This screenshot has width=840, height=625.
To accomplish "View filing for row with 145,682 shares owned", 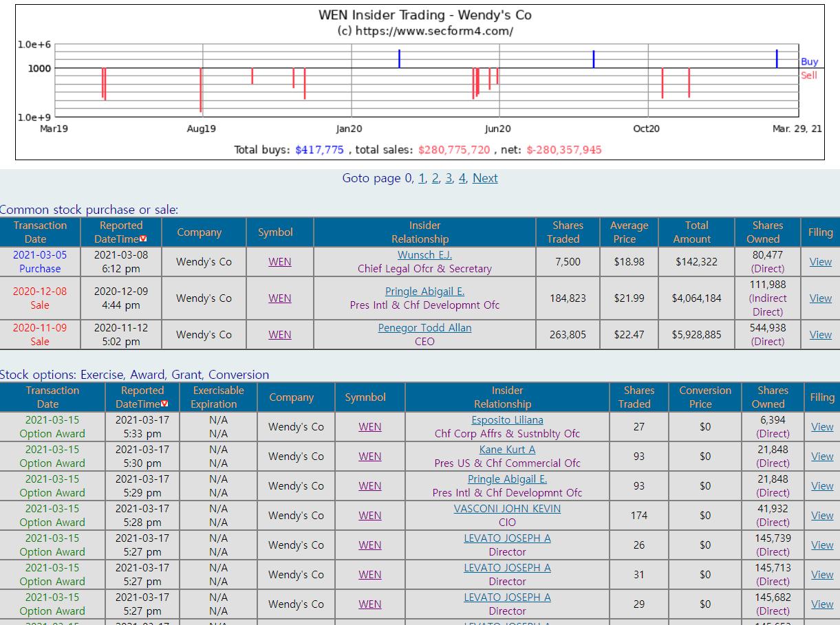I will (x=822, y=604).
